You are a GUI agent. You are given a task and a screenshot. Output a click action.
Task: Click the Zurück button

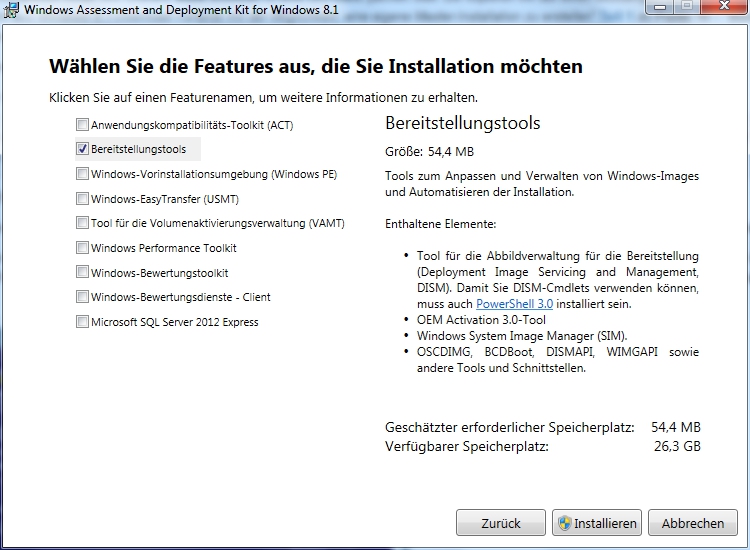point(501,523)
